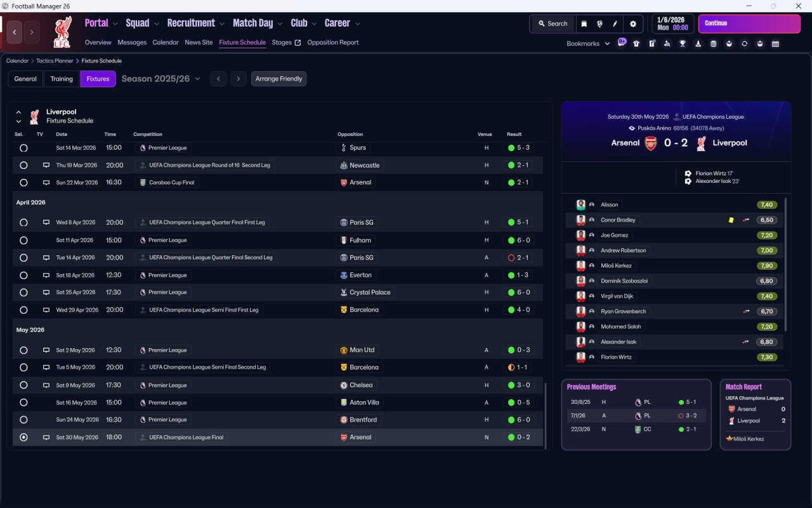This screenshot has width=812, height=508.
Task: Select the Spurs fixture radio button
Action: [23, 148]
